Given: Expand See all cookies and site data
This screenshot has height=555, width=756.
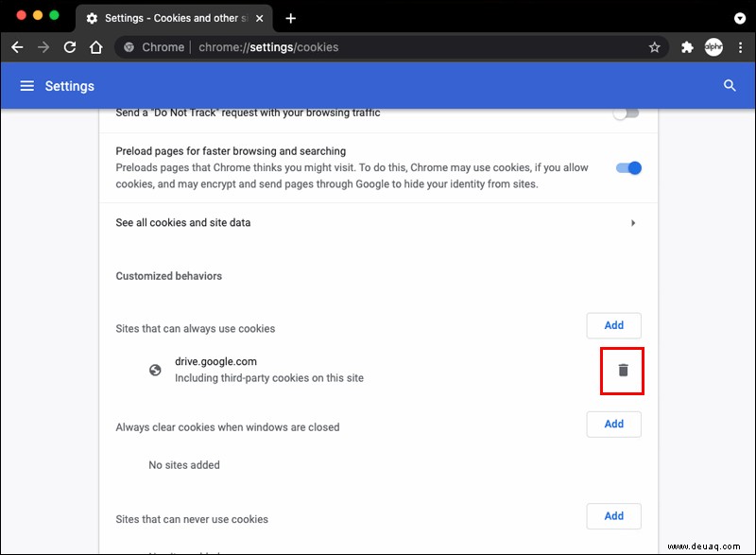Looking at the screenshot, I should point(379,223).
